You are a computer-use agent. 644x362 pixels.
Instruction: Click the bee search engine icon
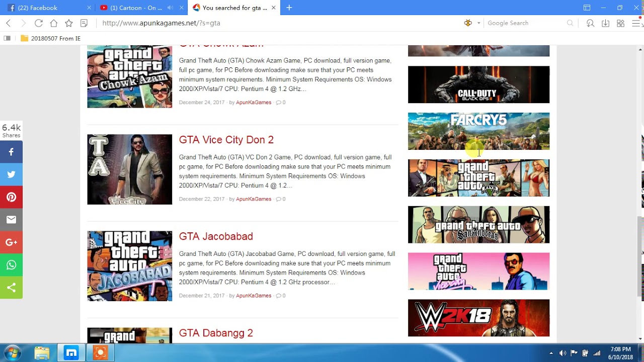(x=468, y=23)
